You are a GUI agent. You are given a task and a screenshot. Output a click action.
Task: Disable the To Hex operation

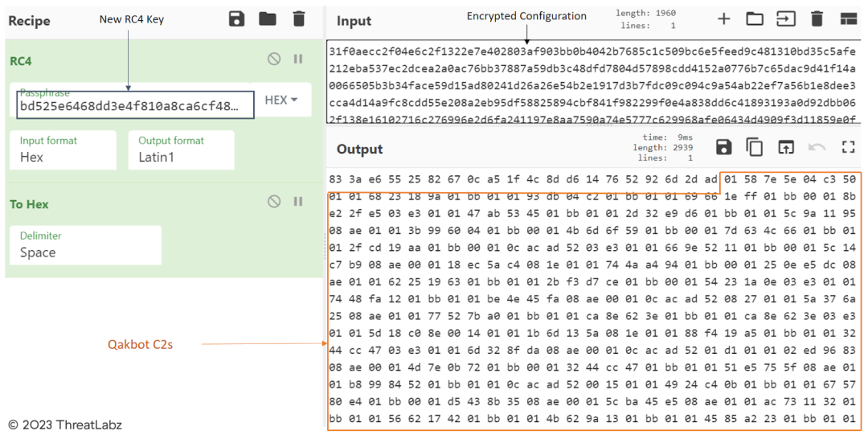point(274,202)
